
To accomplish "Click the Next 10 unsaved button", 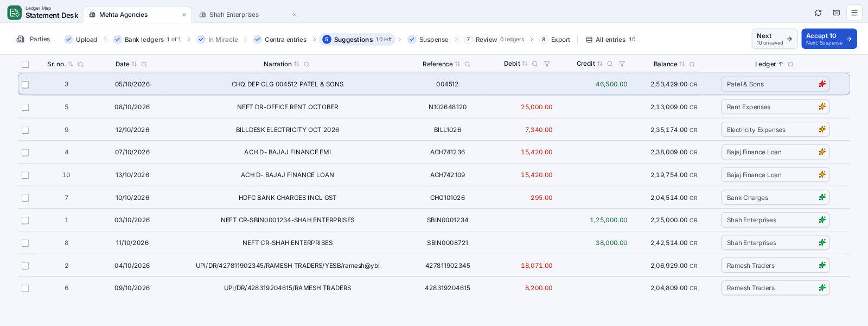I will tap(774, 39).
